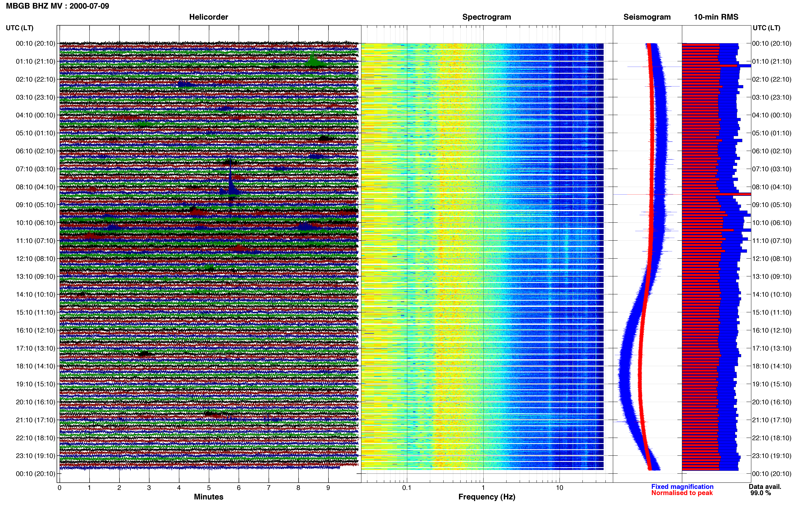The image size is (812, 508).
Task: Click the left time label '05:10 (01:10)'
Action: 36,133
